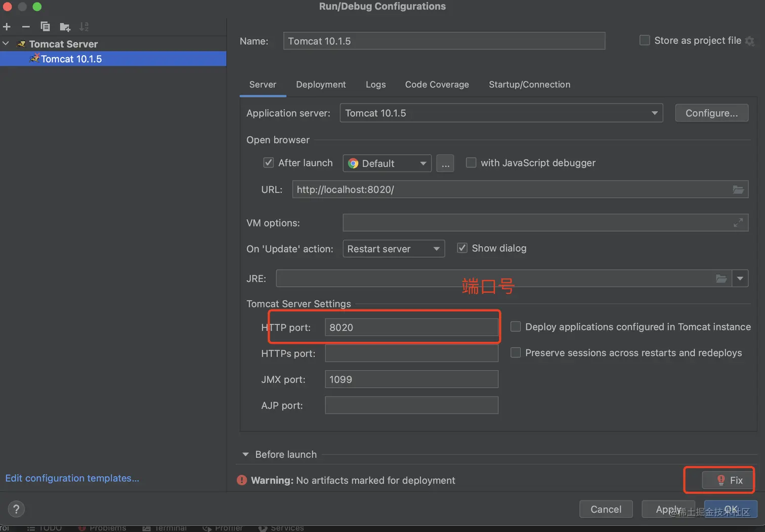
Task: Add new configuration with plus icon
Action: click(x=7, y=26)
